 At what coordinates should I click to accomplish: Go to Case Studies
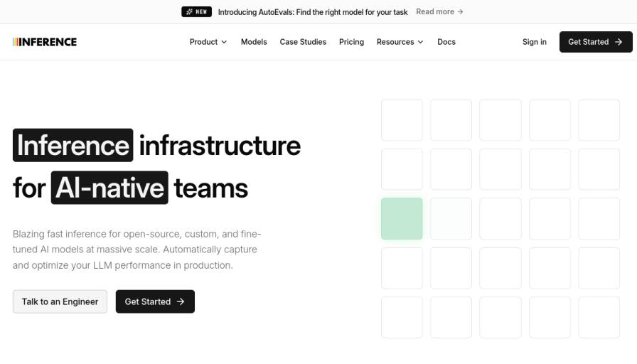(x=303, y=42)
